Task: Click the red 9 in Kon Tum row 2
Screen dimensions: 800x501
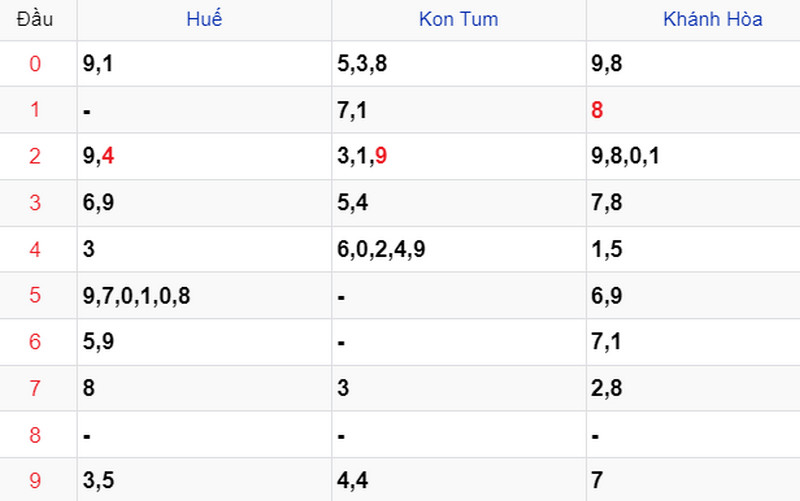Action: [x=381, y=156]
